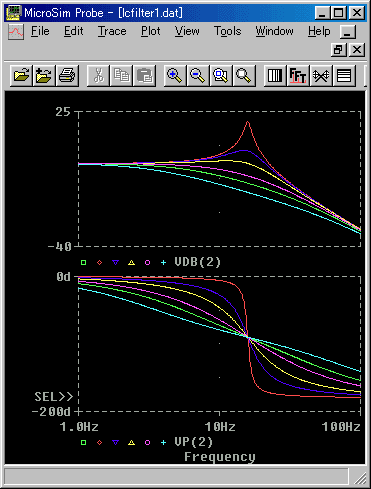Screen dimensions: 371x489
Task: Toggle the performance analysis icon
Action: (321, 76)
